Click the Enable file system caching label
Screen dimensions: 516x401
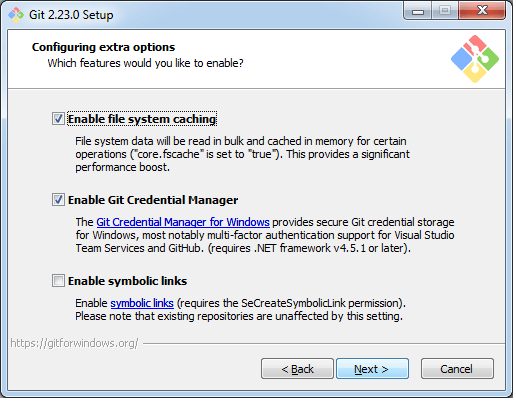pos(142,119)
